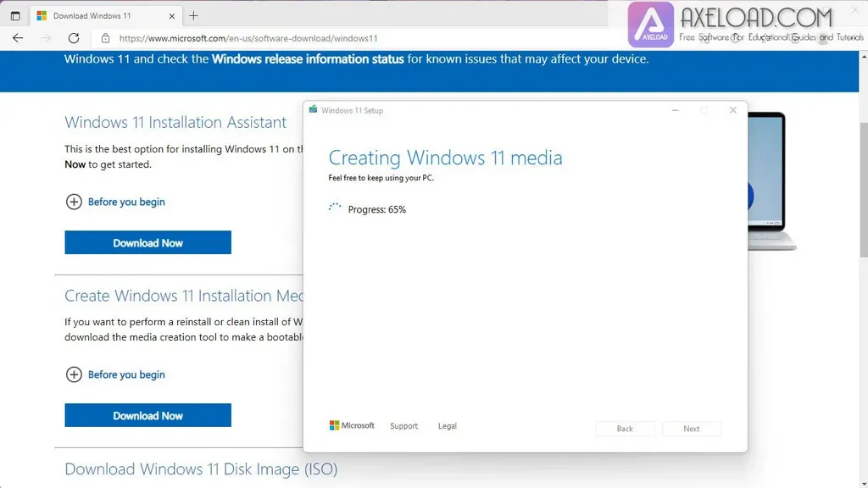Click the Windows 11 Setup title bar icon
868x488 pixels.
click(x=314, y=109)
